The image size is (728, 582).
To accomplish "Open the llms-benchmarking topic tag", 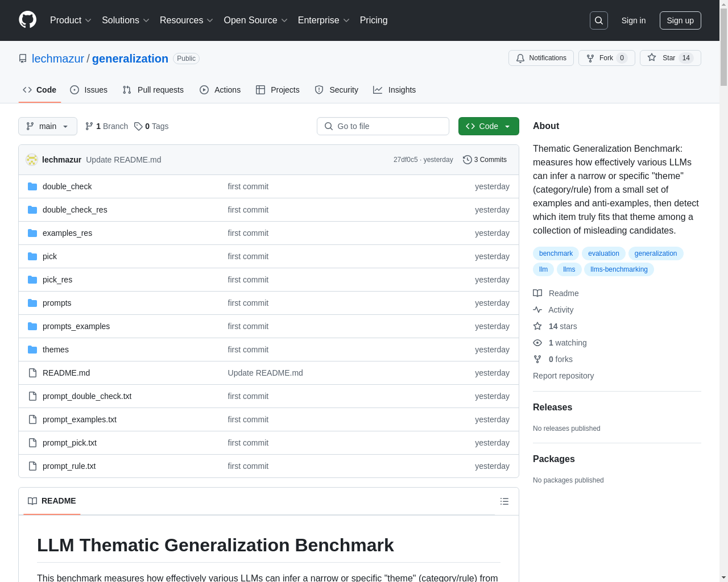I will pos(619,269).
